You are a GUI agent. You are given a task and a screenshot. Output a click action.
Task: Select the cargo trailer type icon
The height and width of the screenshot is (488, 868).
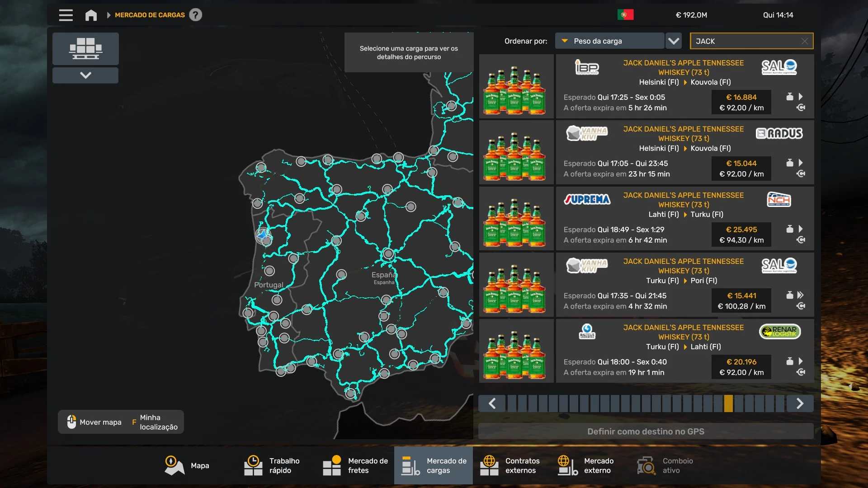click(85, 48)
